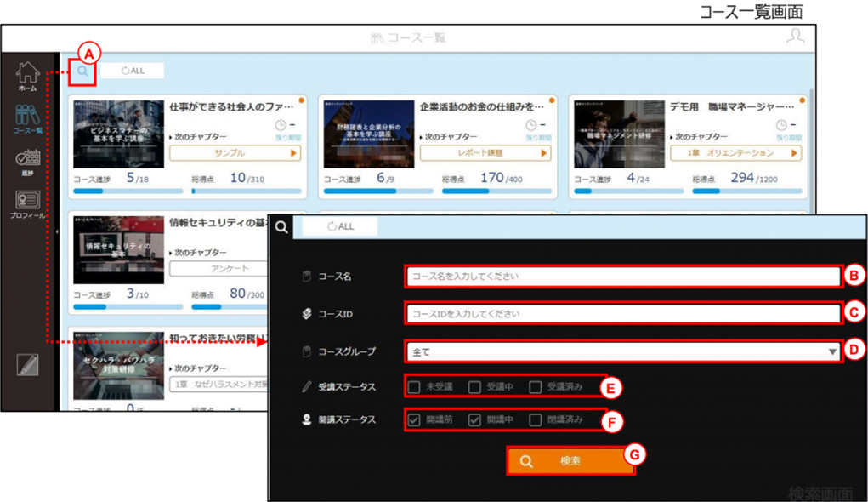This screenshot has height=502, width=868.
Task: Open the コースグループ dropdown showing 全て
Action: pyautogui.click(x=623, y=351)
